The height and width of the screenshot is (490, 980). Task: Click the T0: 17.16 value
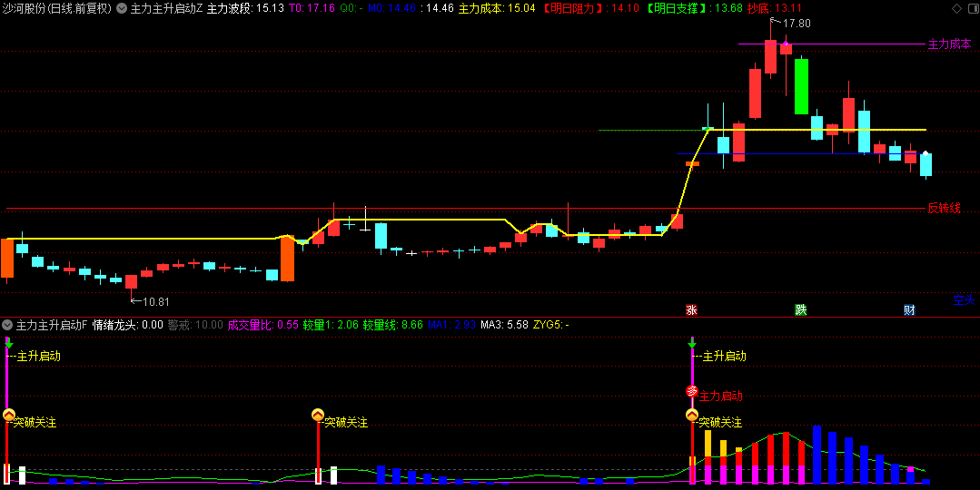pos(312,9)
